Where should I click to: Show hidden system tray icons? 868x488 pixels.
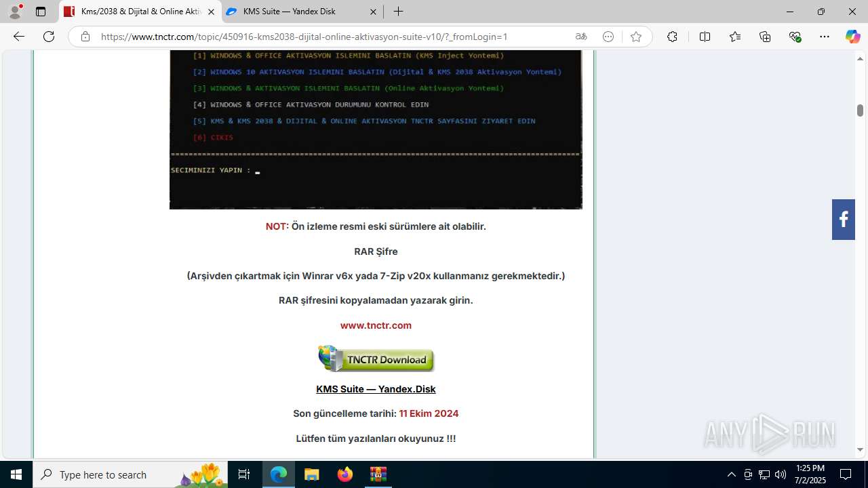click(x=731, y=474)
